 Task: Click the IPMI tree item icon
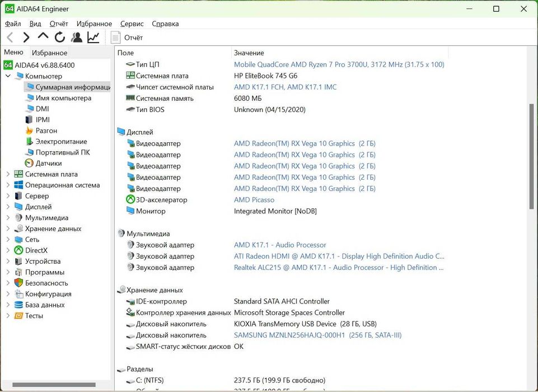coord(29,119)
